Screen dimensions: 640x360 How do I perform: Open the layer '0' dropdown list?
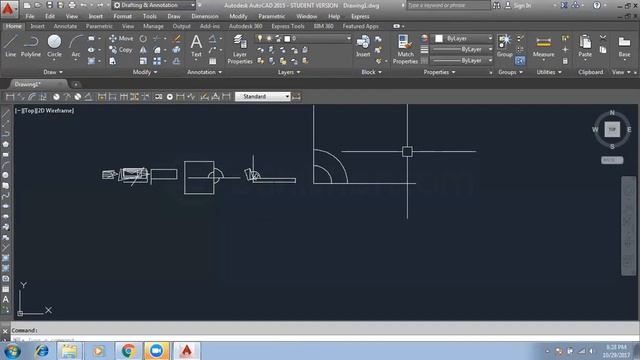(303, 38)
